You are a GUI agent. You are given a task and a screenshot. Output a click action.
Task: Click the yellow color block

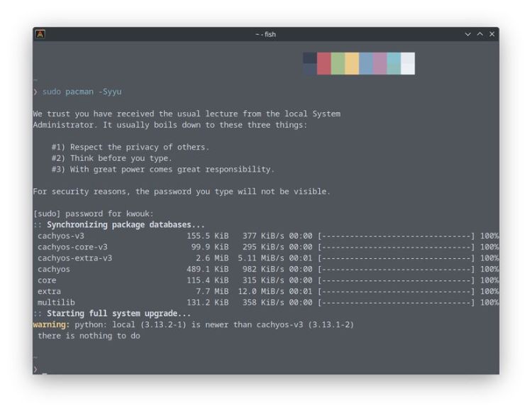(x=352, y=63)
